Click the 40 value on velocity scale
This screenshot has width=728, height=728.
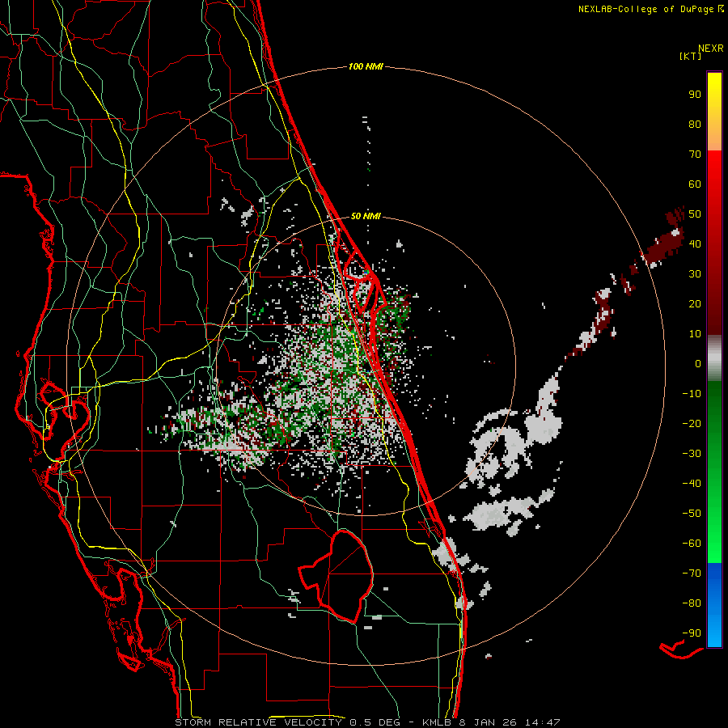(695, 244)
